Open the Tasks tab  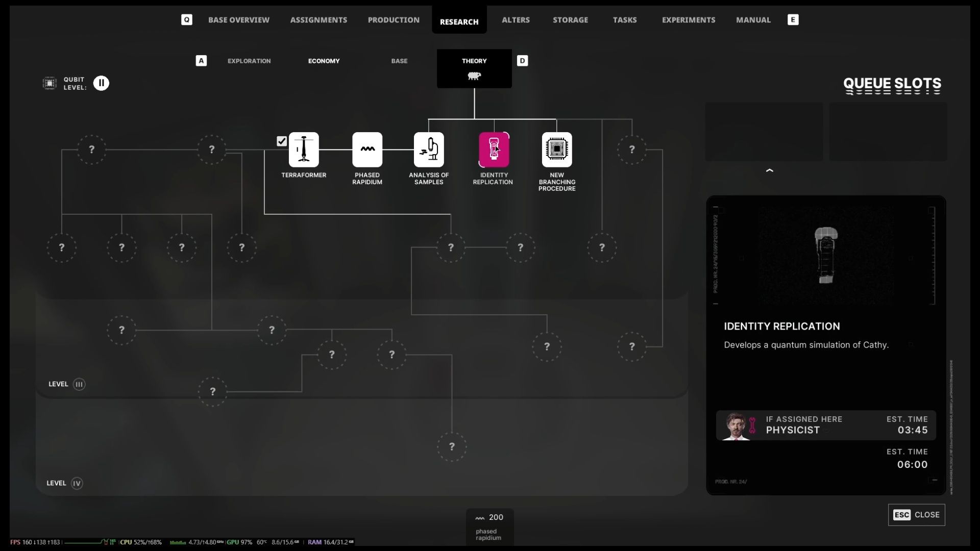click(x=625, y=20)
